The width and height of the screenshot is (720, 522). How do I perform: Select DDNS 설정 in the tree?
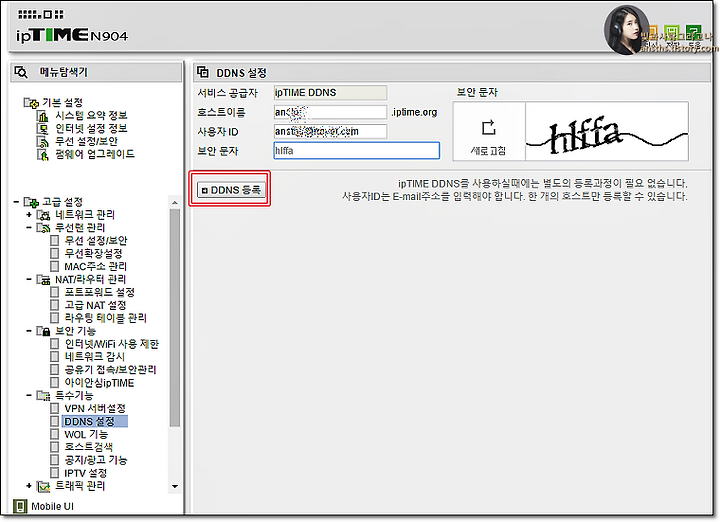point(94,421)
